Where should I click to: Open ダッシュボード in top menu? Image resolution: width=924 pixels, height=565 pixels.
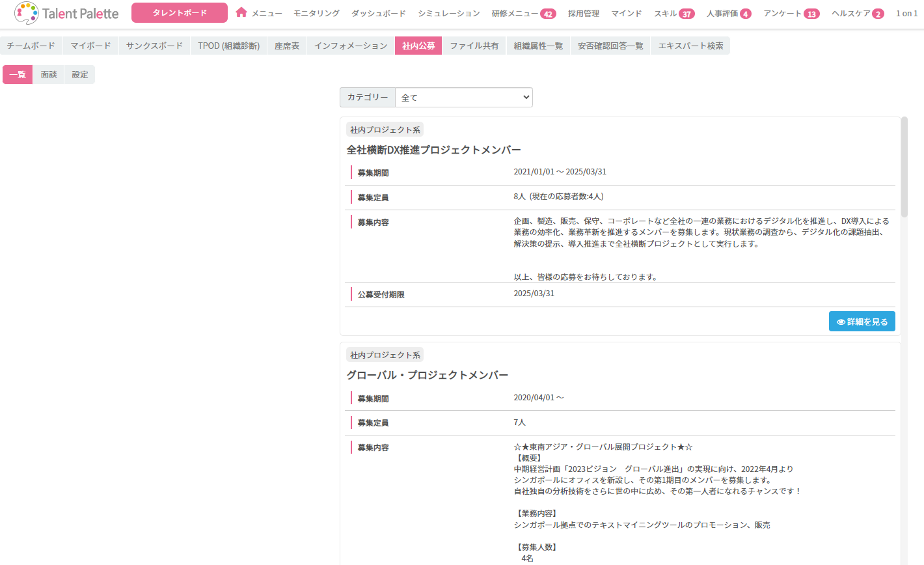[x=378, y=14]
